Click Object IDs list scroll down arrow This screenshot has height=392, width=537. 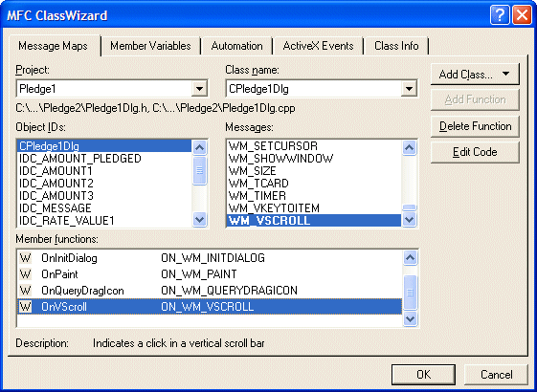click(199, 219)
